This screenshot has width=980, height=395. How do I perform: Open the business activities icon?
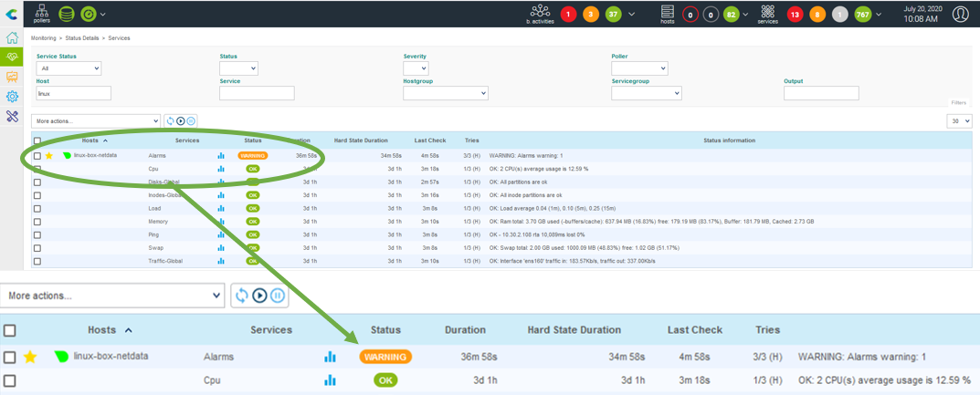pos(540,14)
